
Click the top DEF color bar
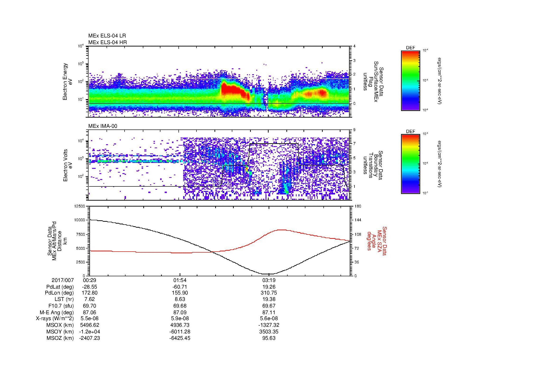click(410, 80)
